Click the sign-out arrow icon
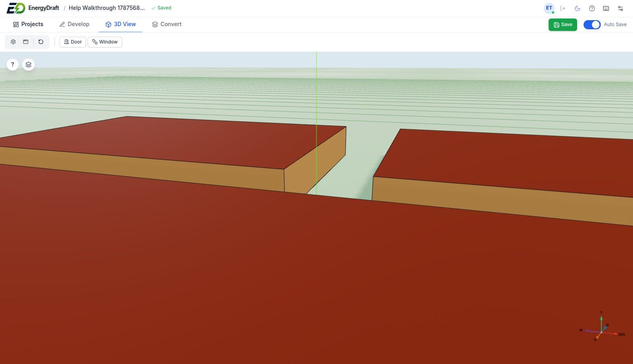Screen dimensions: 633x364 tap(563, 8)
